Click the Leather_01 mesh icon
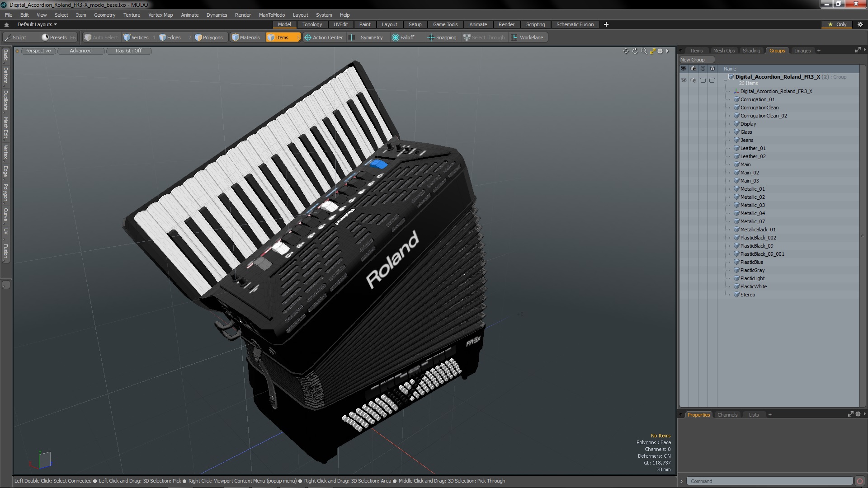868x488 pixels. point(736,148)
